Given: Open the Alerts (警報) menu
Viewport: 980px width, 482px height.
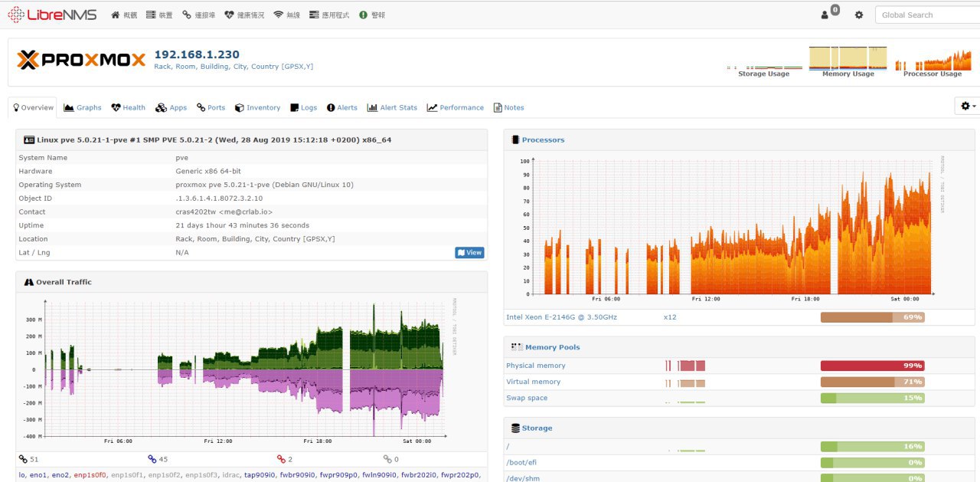Looking at the screenshot, I should pyautogui.click(x=372, y=15).
